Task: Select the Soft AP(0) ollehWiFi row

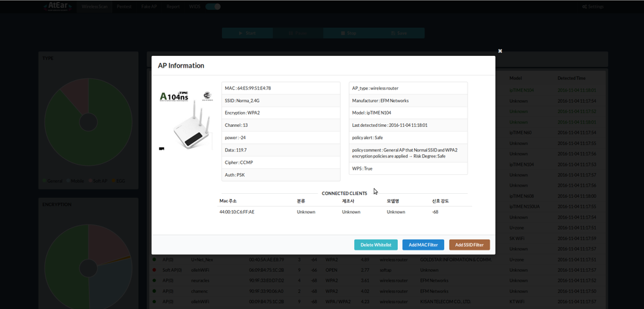Action: (x=376, y=271)
